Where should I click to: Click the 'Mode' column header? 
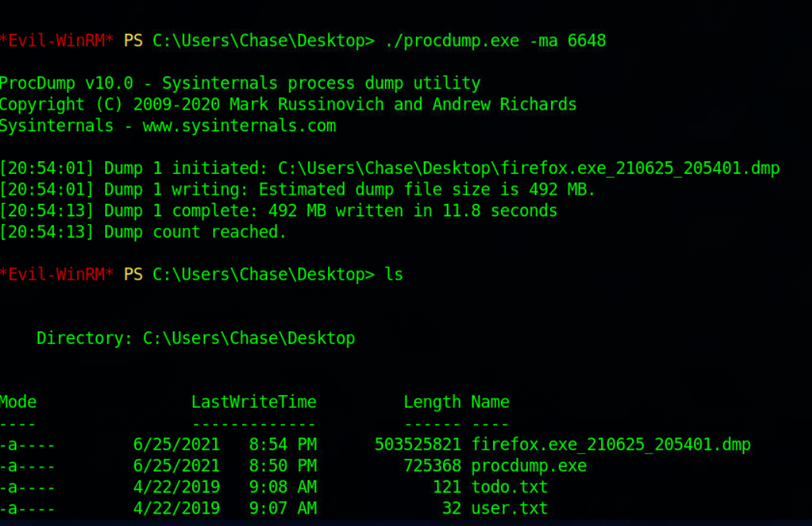coord(18,402)
